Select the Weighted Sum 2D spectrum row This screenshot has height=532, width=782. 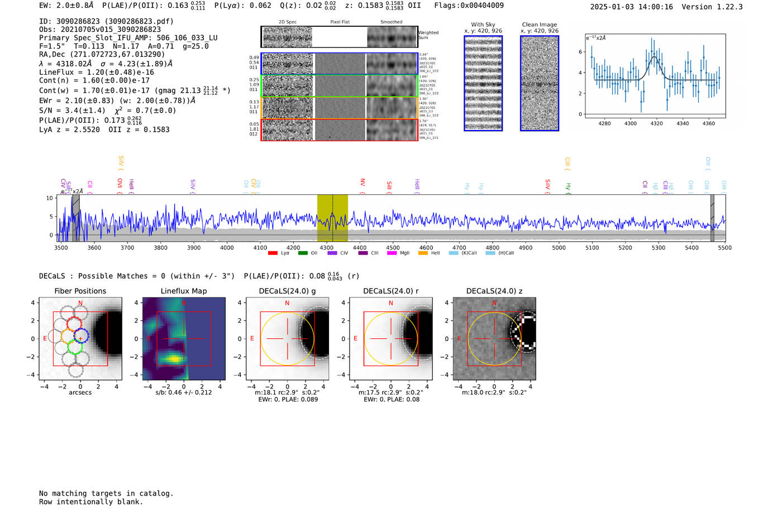[339, 37]
